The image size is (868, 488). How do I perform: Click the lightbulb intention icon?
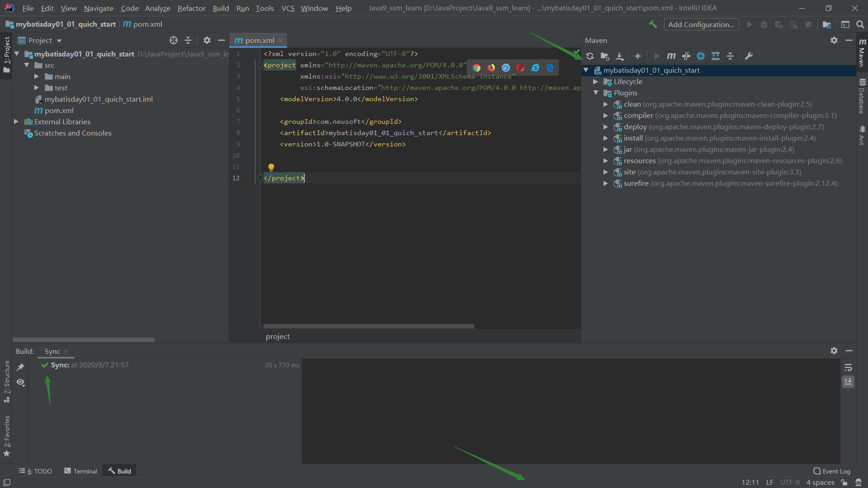click(271, 167)
